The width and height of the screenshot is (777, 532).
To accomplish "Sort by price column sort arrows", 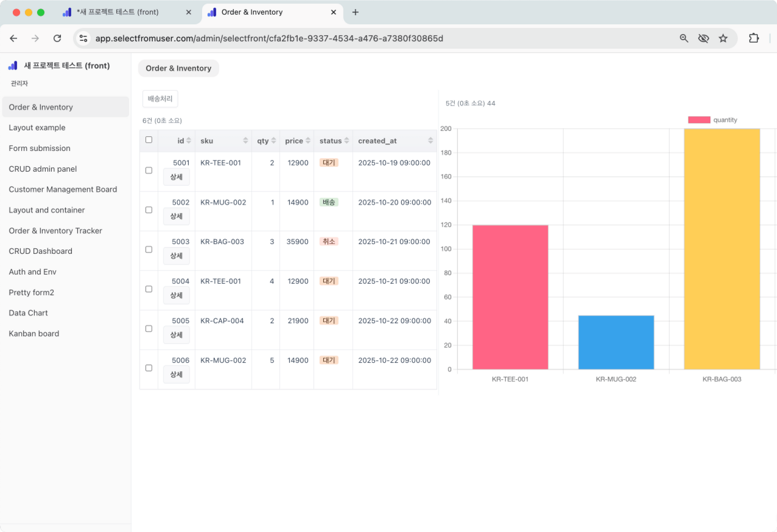I will pyautogui.click(x=308, y=141).
